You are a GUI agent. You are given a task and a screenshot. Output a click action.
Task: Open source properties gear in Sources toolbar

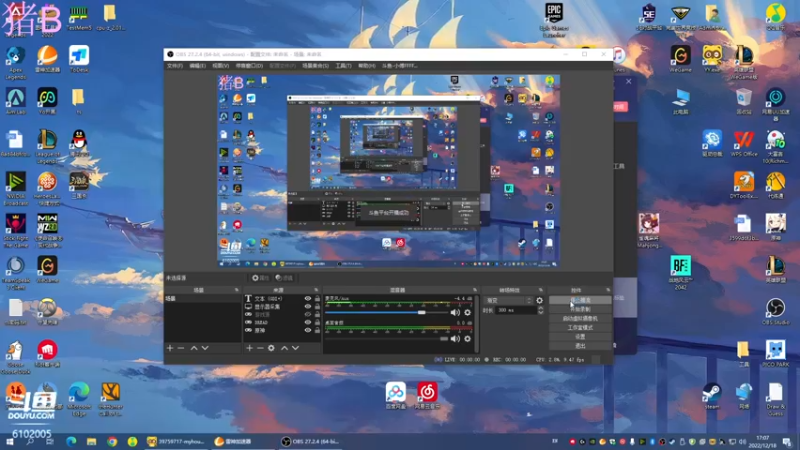[271, 348]
